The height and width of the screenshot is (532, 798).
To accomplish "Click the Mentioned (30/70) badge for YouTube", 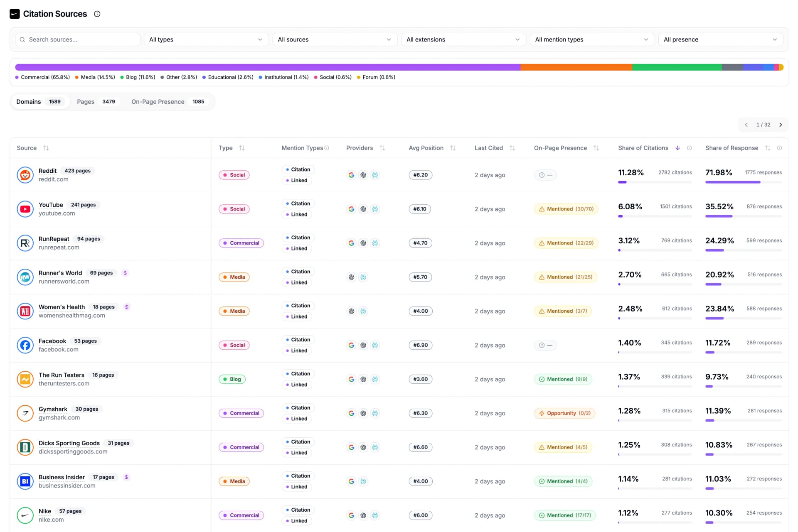I will [x=566, y=209].
